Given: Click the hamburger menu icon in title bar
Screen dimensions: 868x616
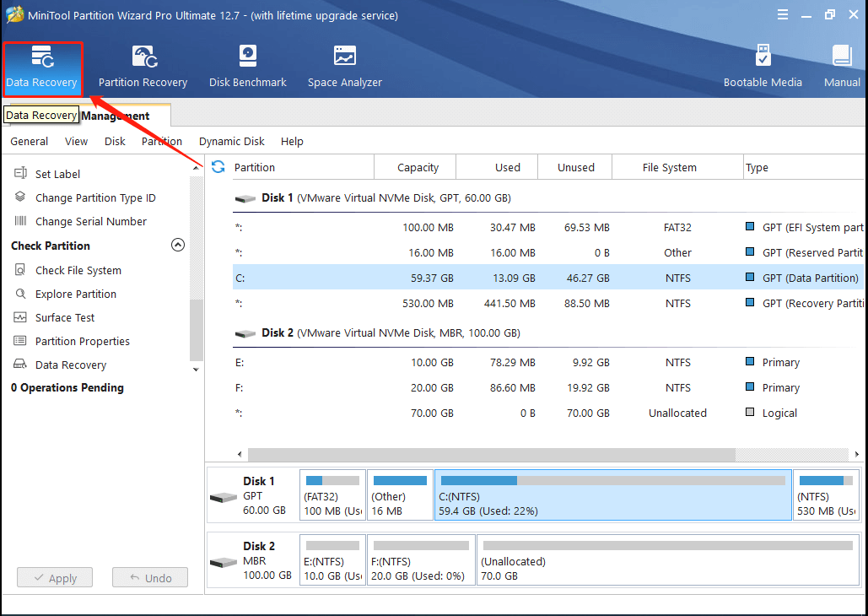Looking at the screenshot, I should pos(782,15).
